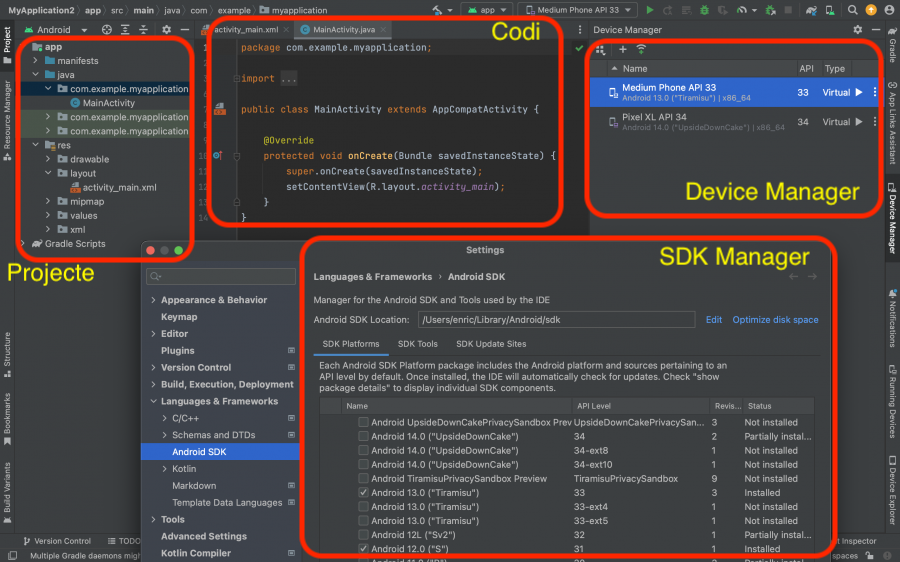Click the Settings search field
Viewport: 900px width, 562px height.
click(221, 276)
